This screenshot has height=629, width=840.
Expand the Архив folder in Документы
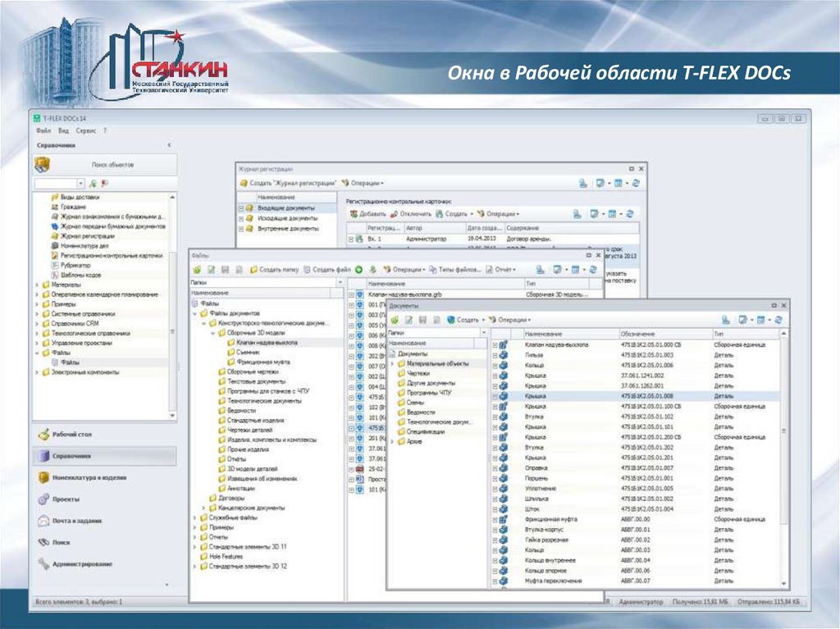point(393,441)
